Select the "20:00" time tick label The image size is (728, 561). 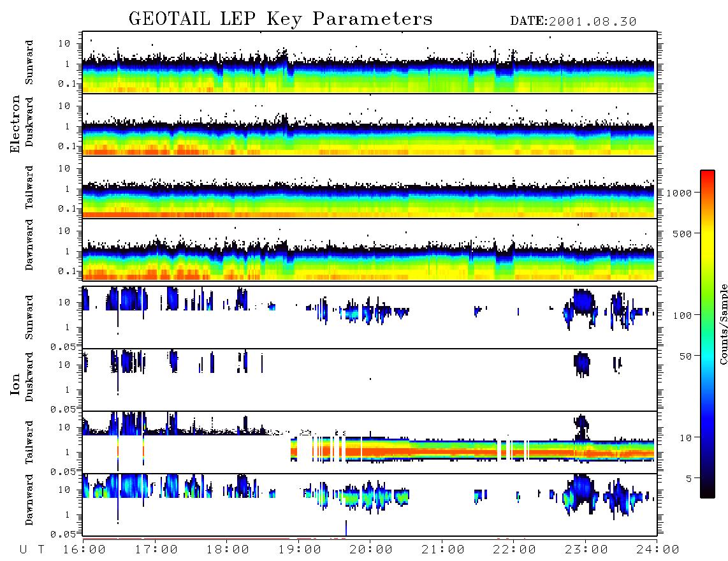(x=371, y=550)
